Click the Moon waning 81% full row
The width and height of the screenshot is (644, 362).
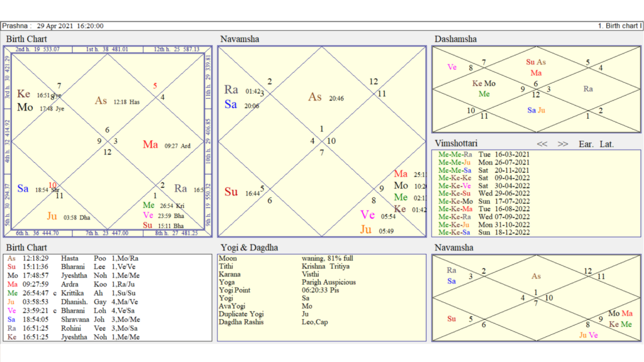click(x=286, y=258)
